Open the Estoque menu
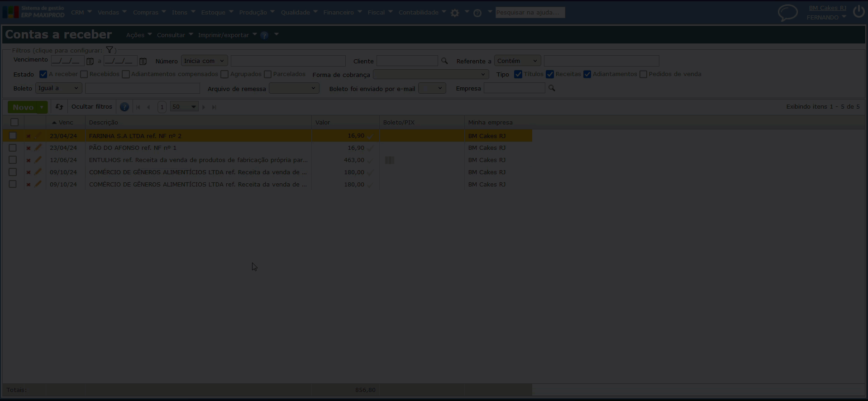This screenshot has height=401, width=868. (217, 13)
